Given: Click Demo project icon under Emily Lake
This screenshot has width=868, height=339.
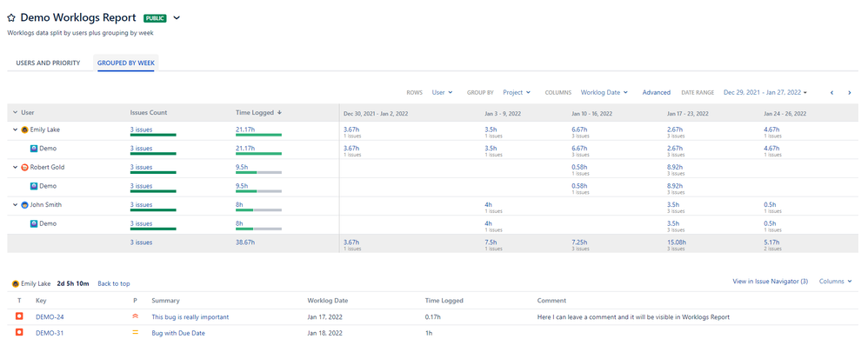Looking at the screenshot, I should [x=34, y=149].
